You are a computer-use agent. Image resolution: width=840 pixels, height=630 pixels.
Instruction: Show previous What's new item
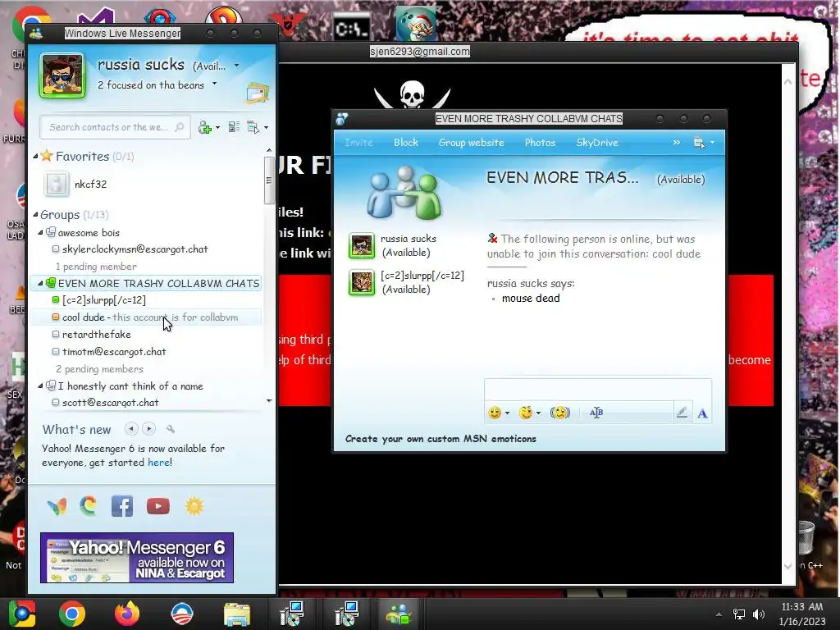coord(130,428)
